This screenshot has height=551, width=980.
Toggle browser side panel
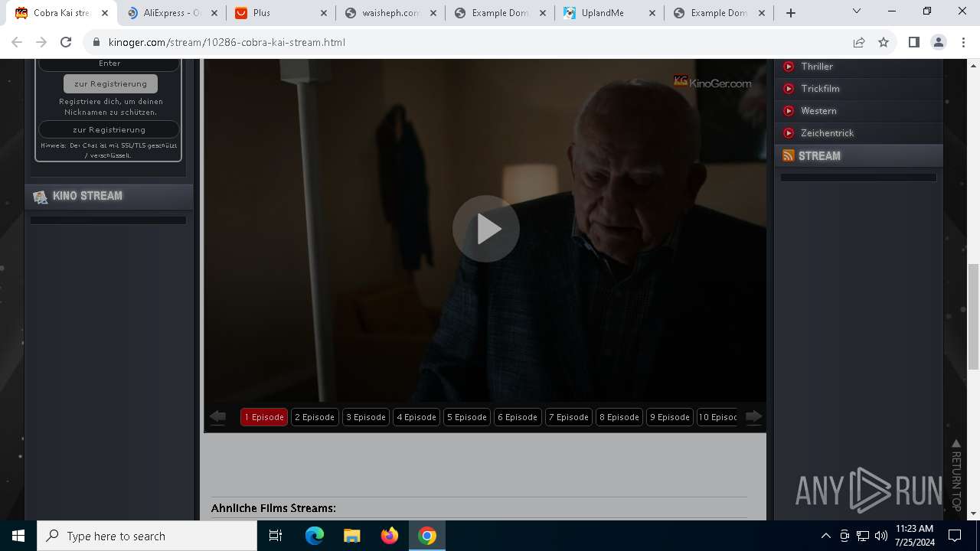pyautogui.click(x=913, y=42)
